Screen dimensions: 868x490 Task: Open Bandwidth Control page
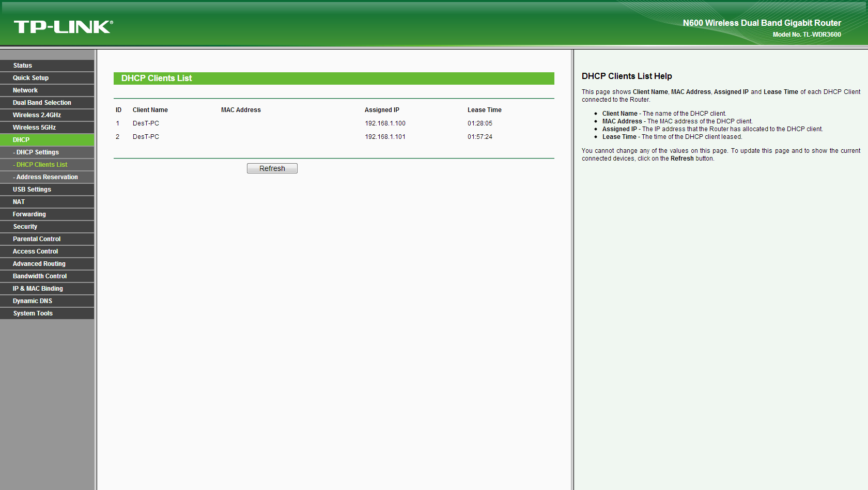pos(47,276)
